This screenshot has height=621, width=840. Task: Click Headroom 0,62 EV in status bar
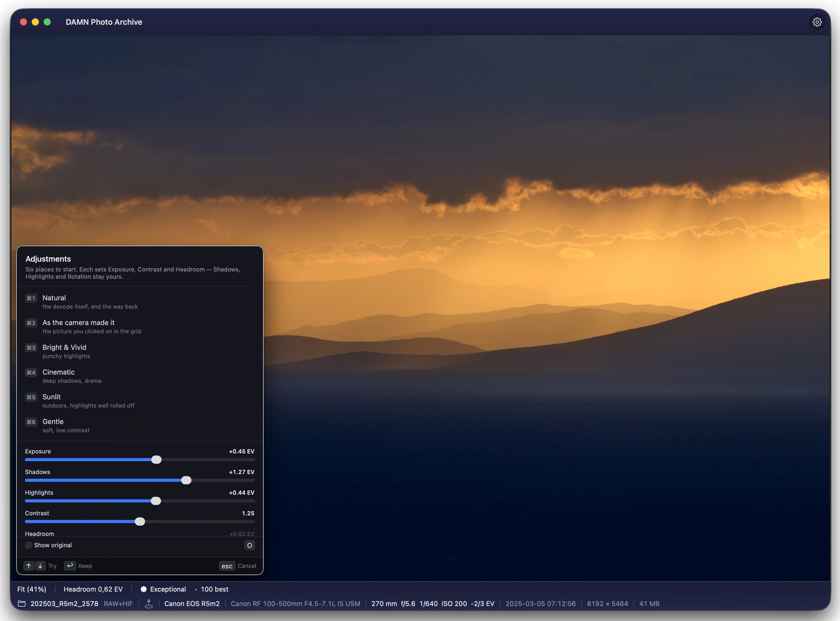(93, 590)
